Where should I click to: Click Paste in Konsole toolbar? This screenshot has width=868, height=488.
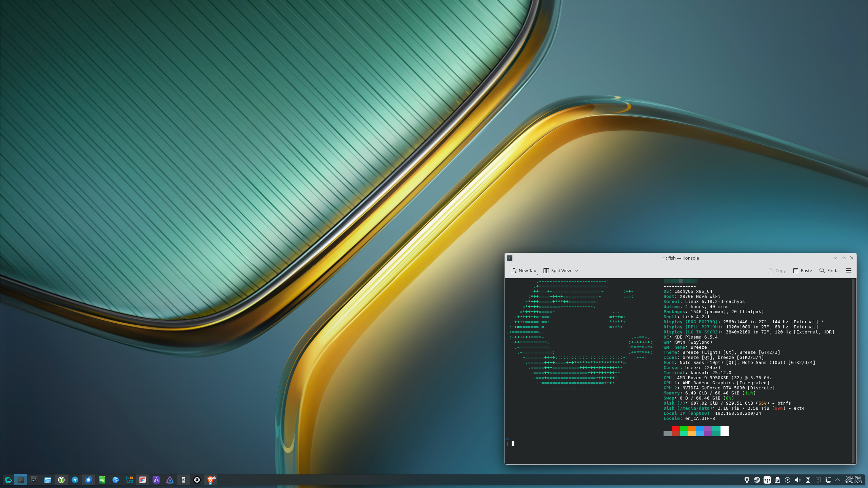[x=803, y=270]
